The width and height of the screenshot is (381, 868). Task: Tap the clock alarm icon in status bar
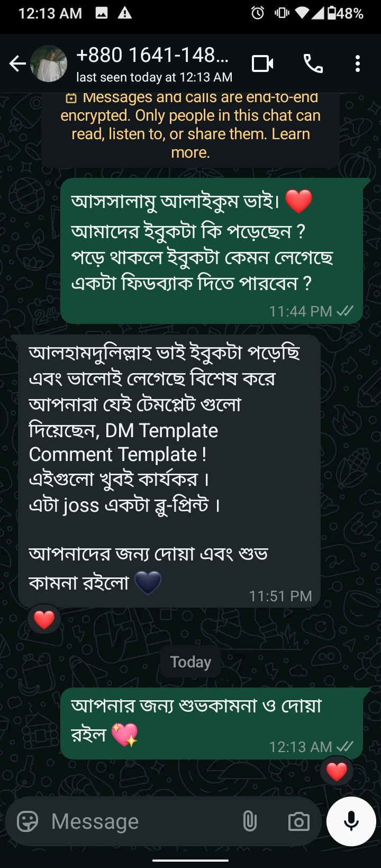(x=257, y=13)
